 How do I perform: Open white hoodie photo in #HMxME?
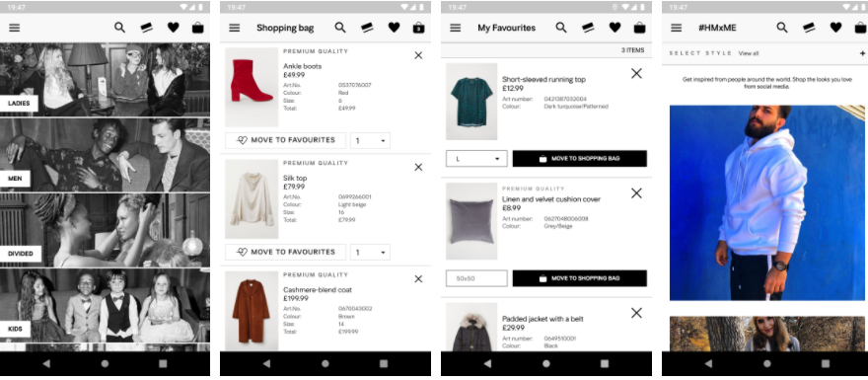click(x=767, y=202)
